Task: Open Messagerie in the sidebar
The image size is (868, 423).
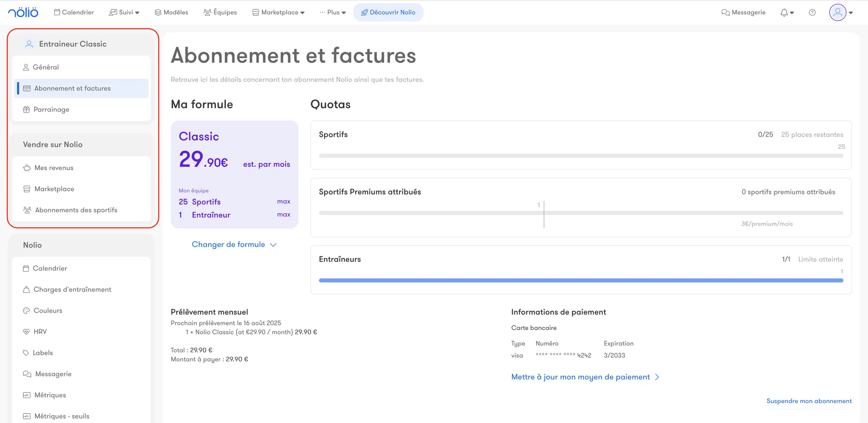Action: (81, 374)
